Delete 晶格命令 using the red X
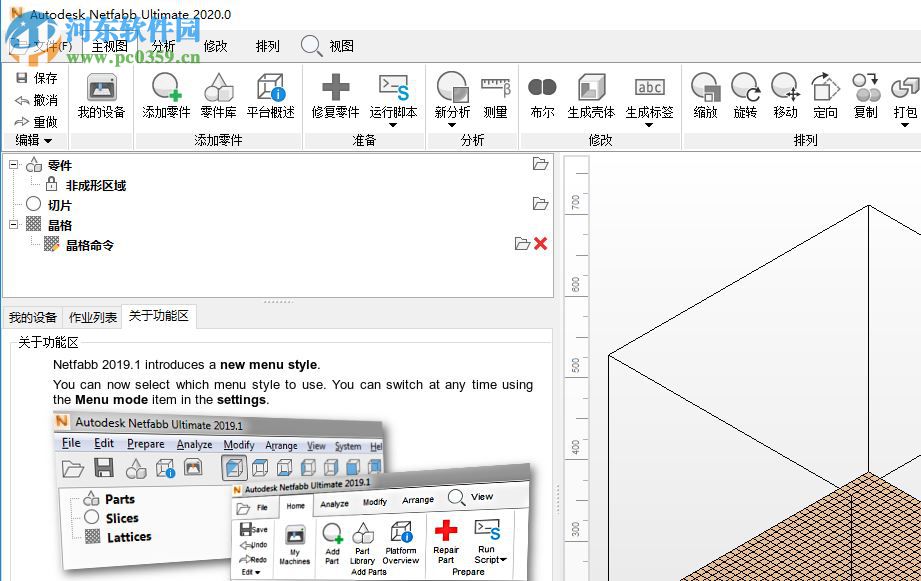 pos(541,245)
